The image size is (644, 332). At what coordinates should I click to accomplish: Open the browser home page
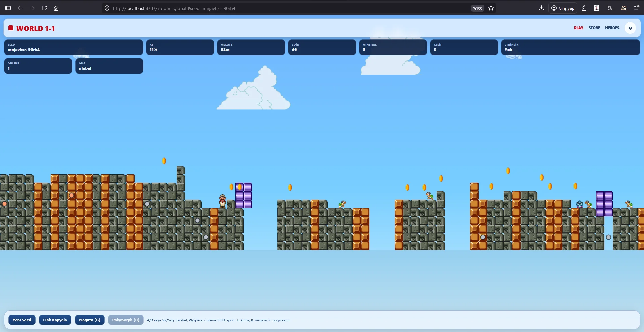pos(56,8)
